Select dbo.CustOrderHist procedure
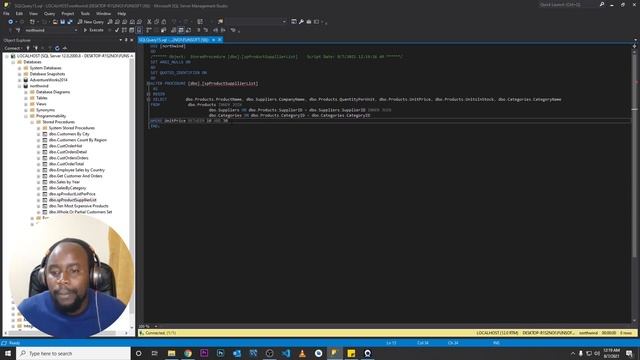Viewport: 640px width, 360px height. click(x=65, y=146)
